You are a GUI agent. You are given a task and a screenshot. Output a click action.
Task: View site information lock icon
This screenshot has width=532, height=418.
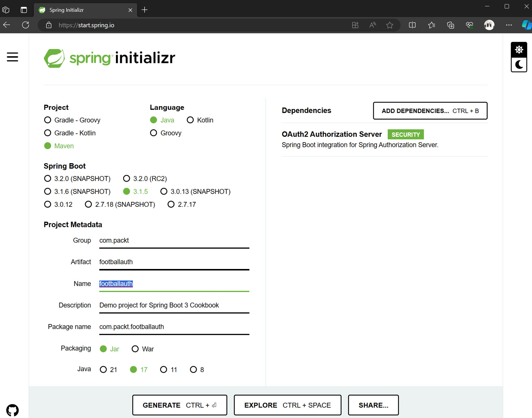(x=49, y=25)
